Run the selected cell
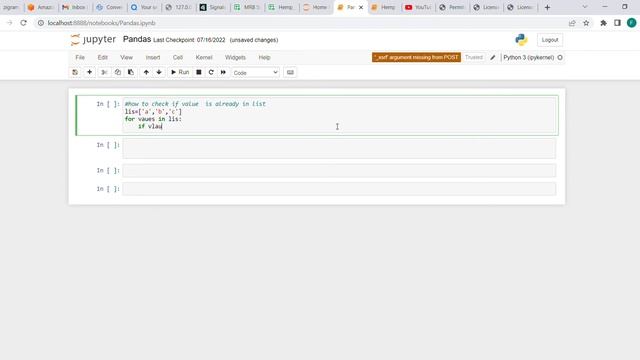640x360 pixels. click(x=180, y=72)
